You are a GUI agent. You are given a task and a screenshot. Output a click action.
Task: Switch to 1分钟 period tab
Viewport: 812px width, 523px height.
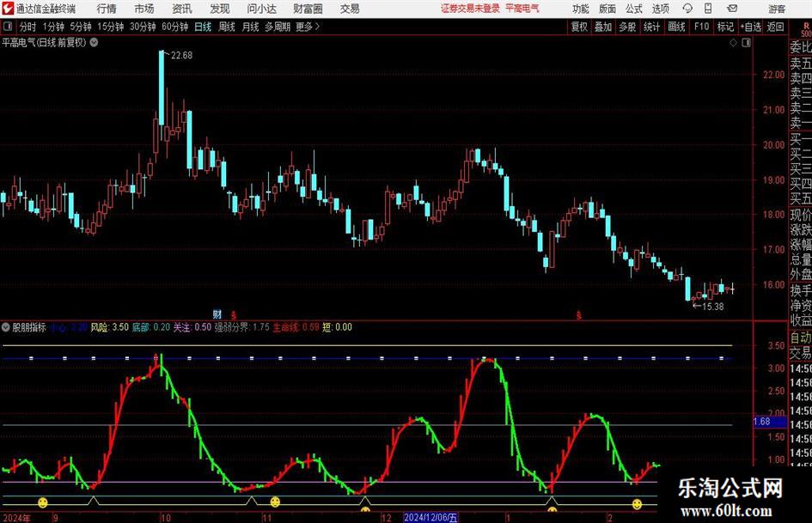click(x=52, y=27)
